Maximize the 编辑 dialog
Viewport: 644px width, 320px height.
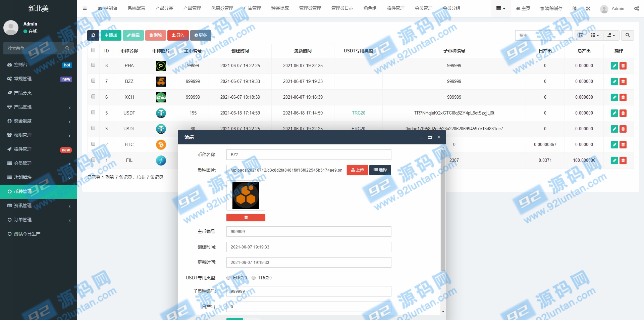tap(430, 137)
